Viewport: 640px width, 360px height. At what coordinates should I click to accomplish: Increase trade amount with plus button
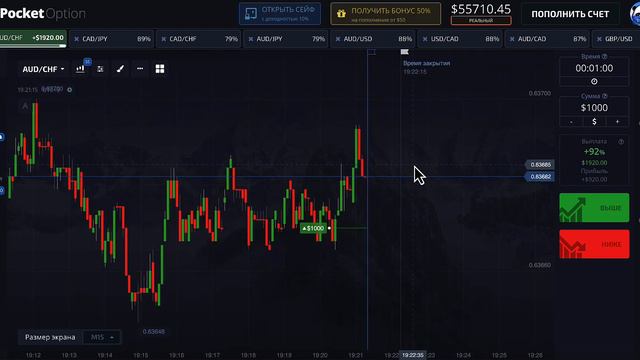(617, 122)
